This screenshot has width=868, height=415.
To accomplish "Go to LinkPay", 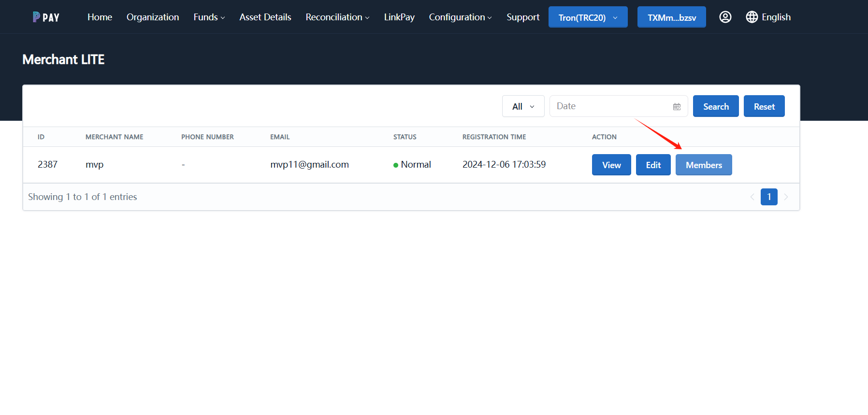I will pos(399,17).
